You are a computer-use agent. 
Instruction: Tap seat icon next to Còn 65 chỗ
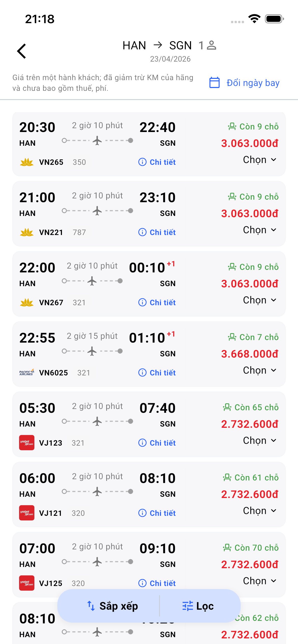pyautogui.click(x=227, y=407)
